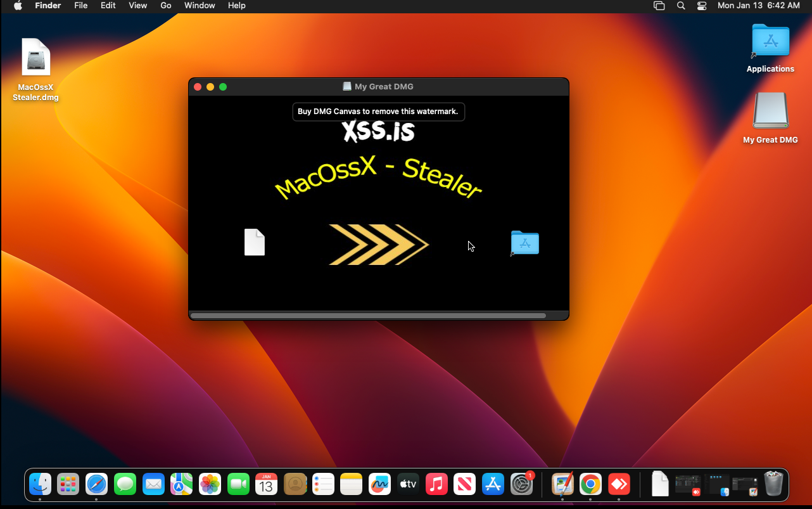Close the My Great DMG window

click(x=198, y=87)
